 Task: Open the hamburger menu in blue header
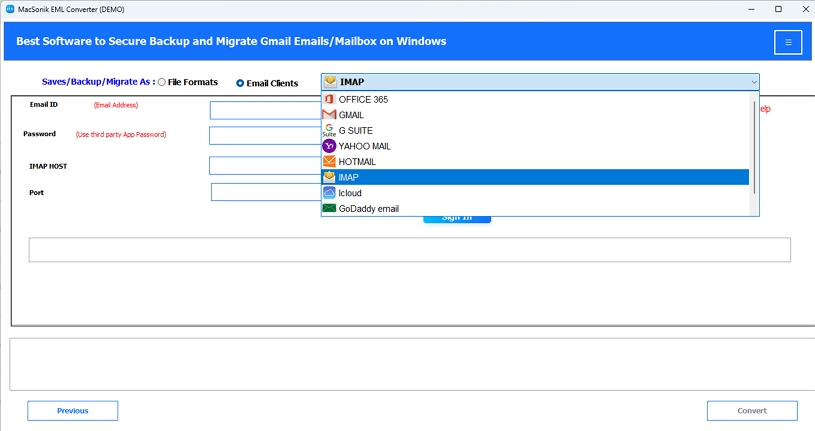coord(788,42)
